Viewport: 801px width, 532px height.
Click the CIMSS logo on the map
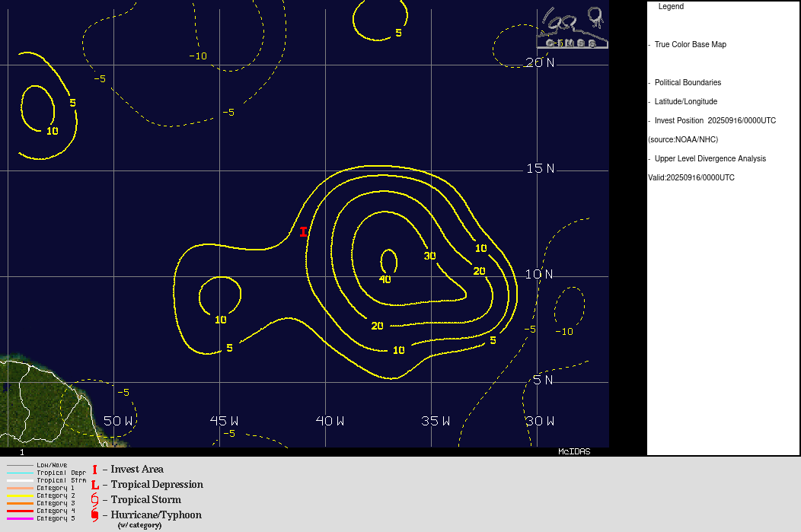pos(572,27)
